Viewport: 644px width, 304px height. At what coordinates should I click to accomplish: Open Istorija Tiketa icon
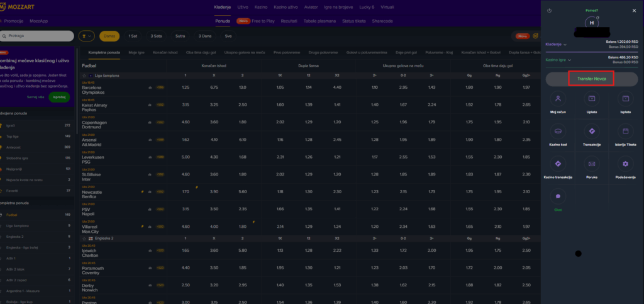625,132
